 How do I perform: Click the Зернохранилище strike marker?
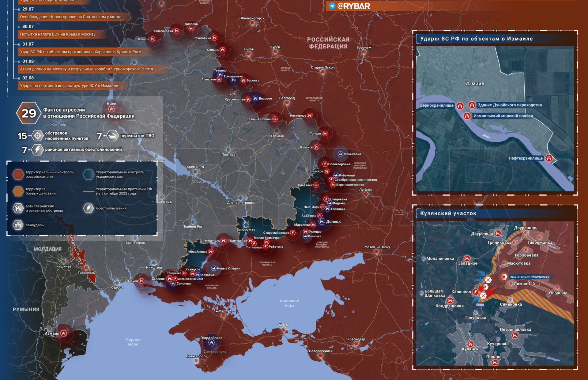point(460,106)
